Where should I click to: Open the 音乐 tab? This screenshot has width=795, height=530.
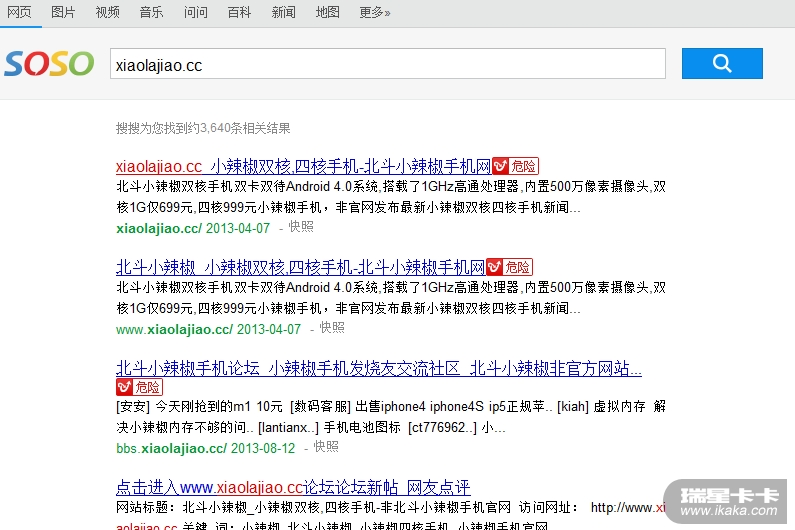click(x=152, y=12)
